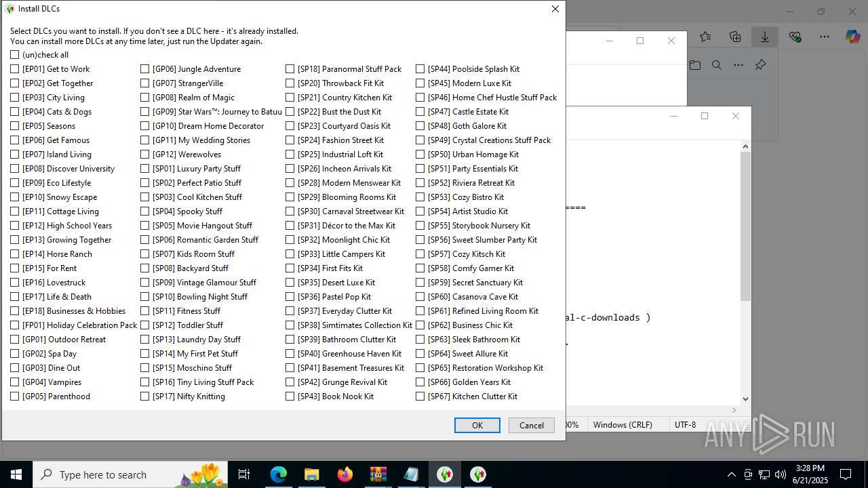Enable [SP34] First Fits Kit
The height and width of the screenshot is (488, 868).
point(290,268)
